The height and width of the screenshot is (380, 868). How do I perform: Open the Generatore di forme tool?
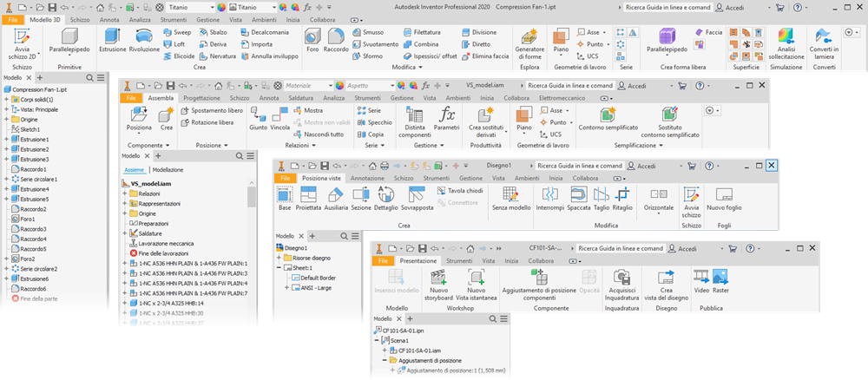point(529,43)
